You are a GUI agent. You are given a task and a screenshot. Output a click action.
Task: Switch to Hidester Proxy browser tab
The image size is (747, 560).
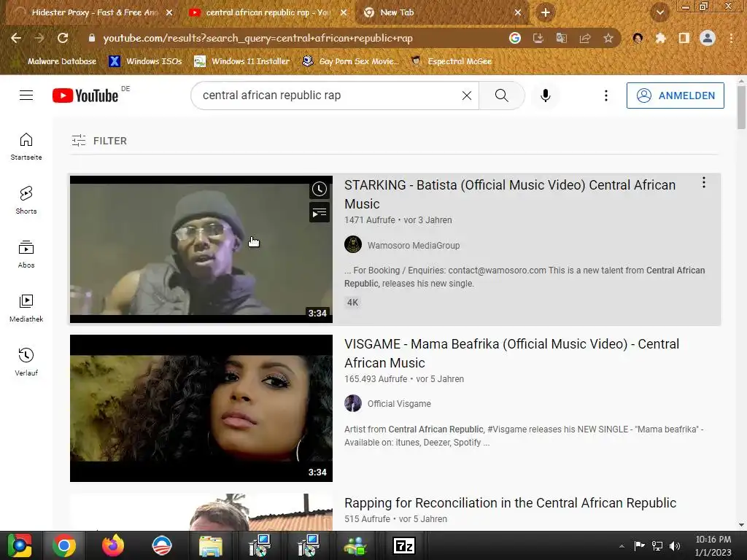pyautogui.click(x=94, y=12)
